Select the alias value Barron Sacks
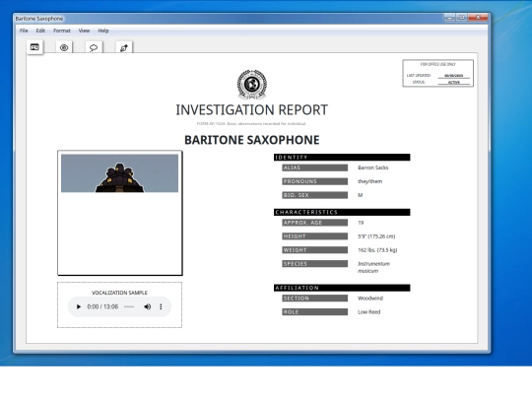Viewport: 532px width, 399px height. [372, 167]
